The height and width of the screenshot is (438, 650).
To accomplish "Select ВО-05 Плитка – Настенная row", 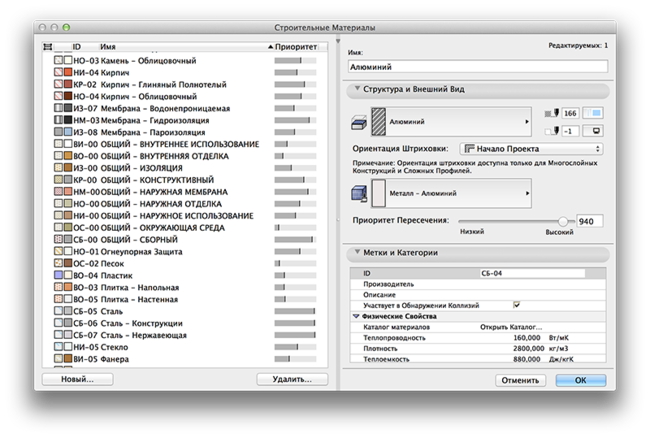I will [185, 299].
